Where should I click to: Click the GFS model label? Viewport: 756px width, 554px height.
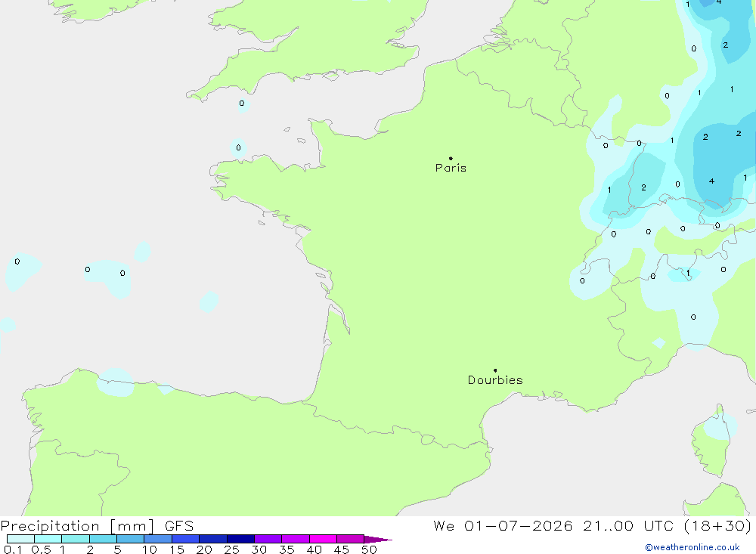click(179, 525)
